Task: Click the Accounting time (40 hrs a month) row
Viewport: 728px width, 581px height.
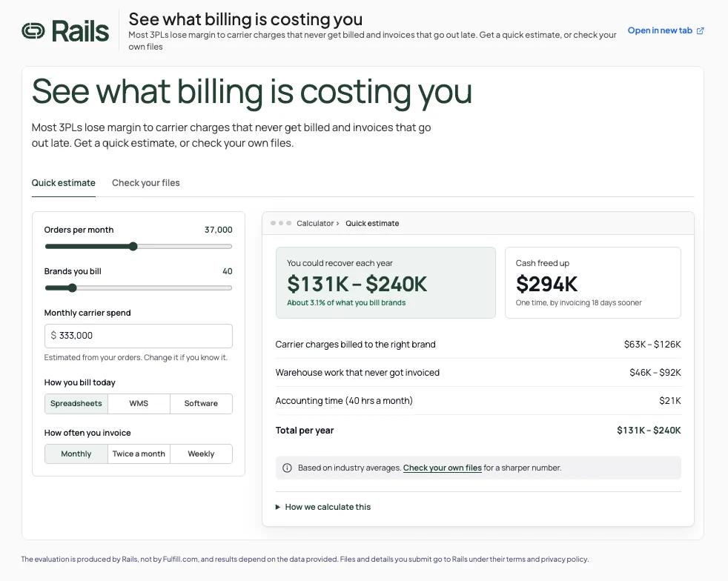Action: [478, 401]
